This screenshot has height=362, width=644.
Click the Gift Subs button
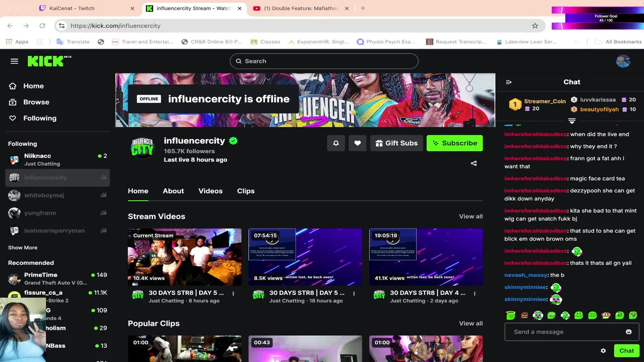(396, 143)
